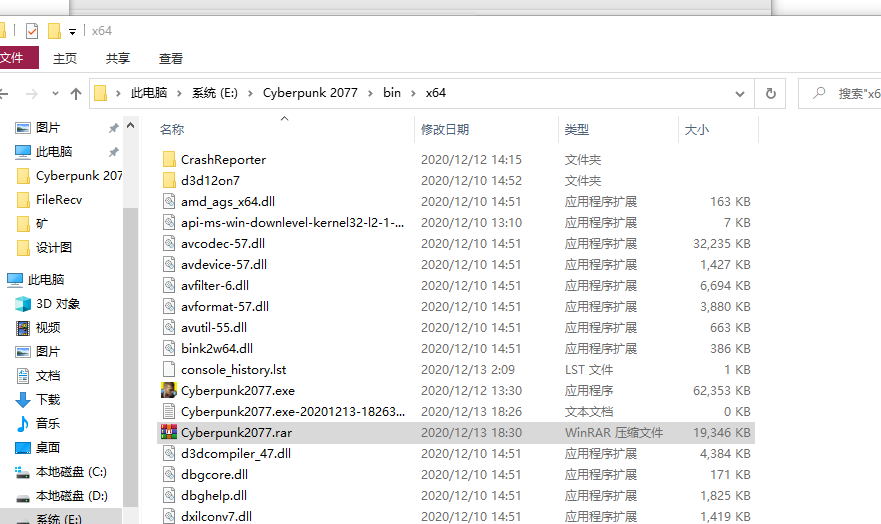Select the 此电脑 tree node in the sidebar

pos(46,280)
